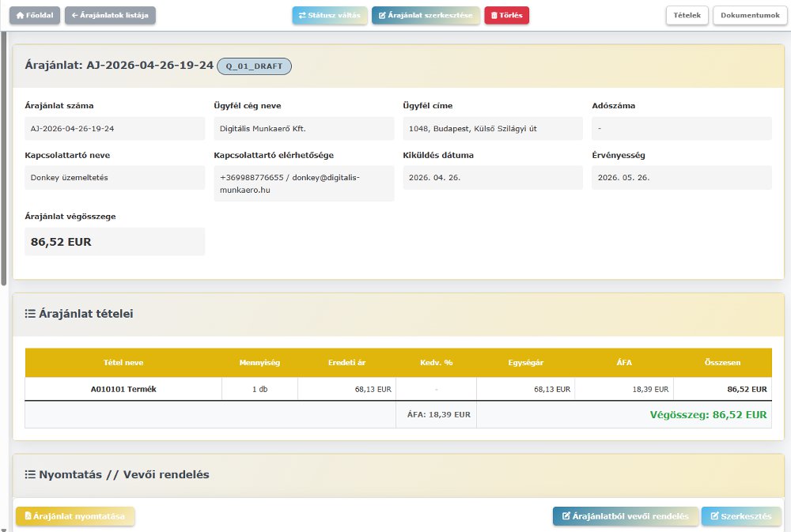
Task: Click the Összesen column header
Action: 722,363
